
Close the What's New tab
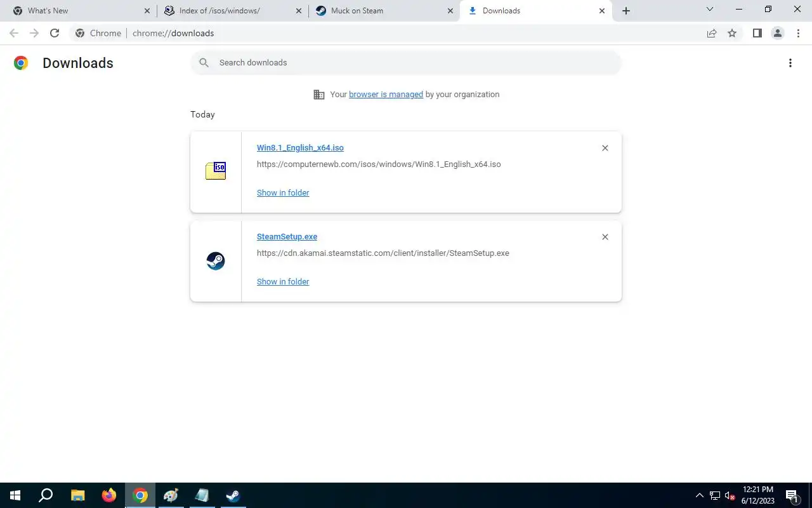coord(147,11)
